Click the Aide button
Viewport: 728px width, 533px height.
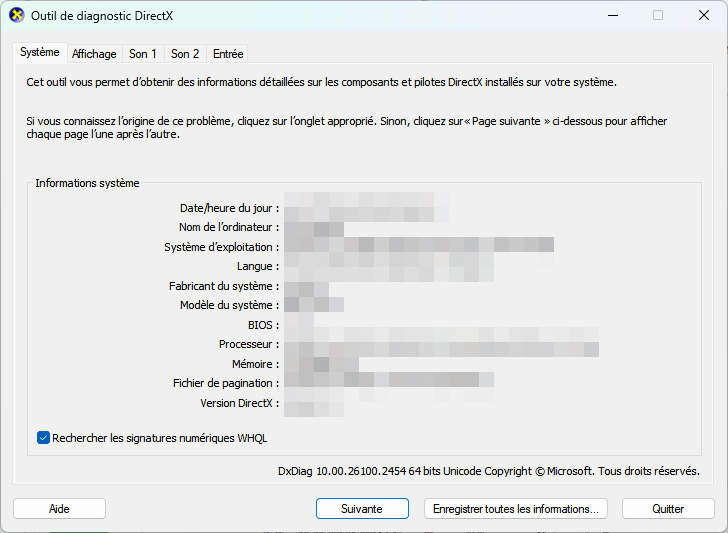point(59,509)
